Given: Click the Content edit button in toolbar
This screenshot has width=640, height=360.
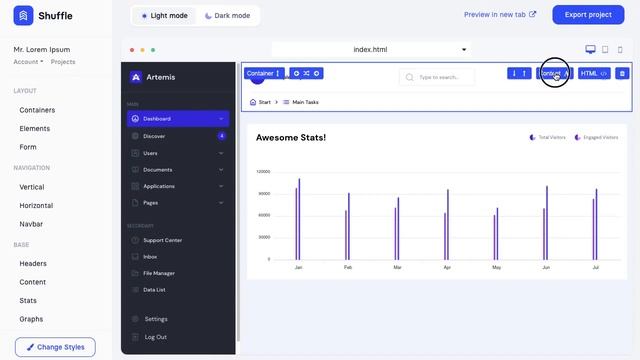Looking at the screenshot, I should (x=554, y=73).
